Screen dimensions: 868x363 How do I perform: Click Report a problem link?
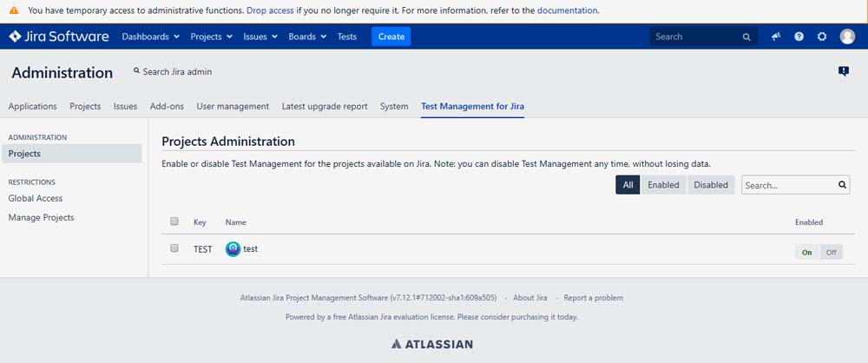[x=594, y=298]
